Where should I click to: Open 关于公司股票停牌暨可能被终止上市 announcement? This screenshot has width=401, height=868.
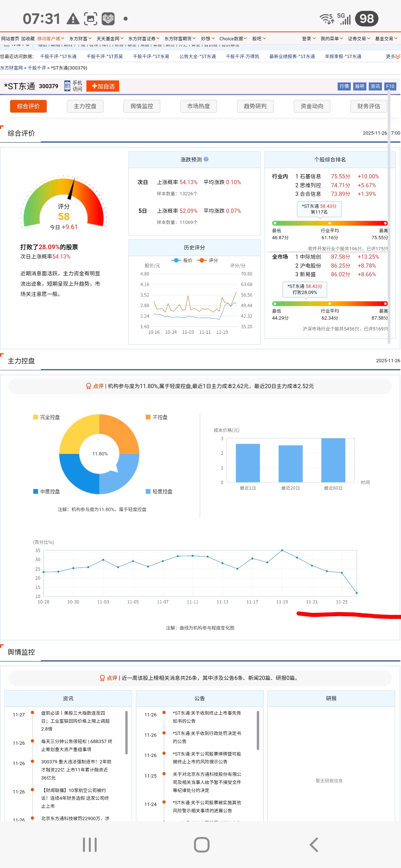click(x=206, y=758)
